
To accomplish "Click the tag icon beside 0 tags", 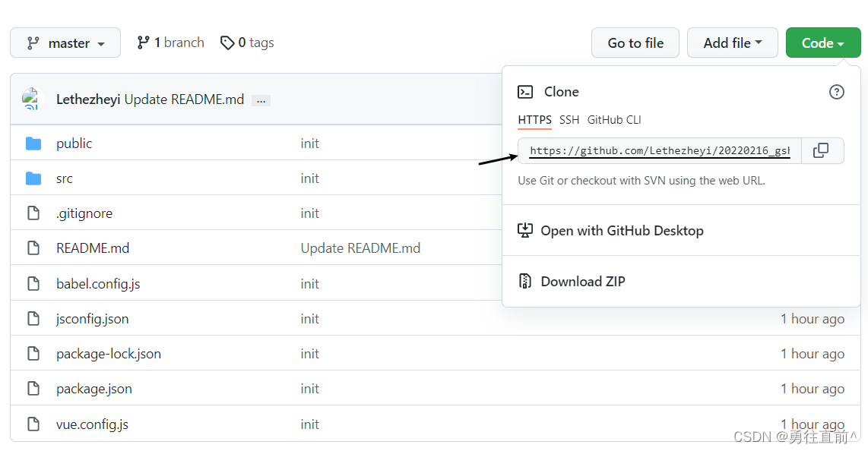I will (x=227, y=43).
